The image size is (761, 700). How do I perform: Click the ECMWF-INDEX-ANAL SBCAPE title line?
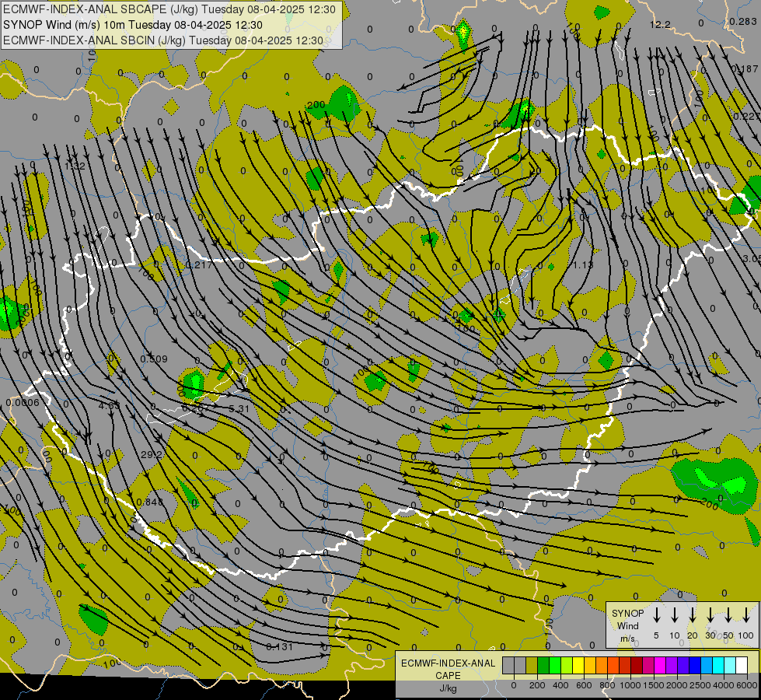pyautogui.click(x=169, y=9)
